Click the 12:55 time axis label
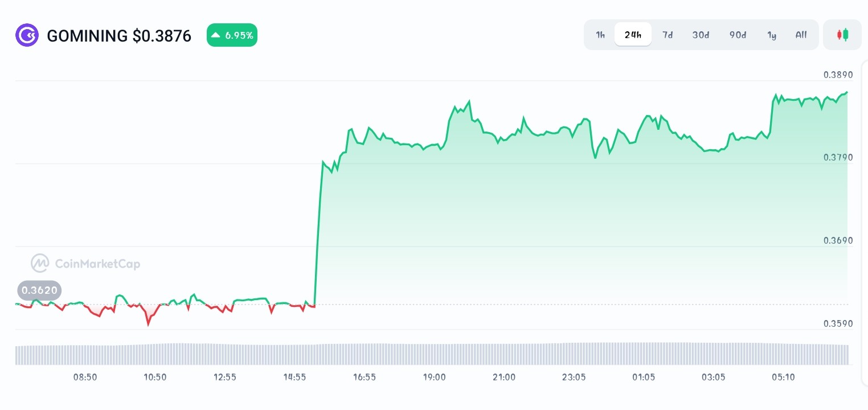868x410 pixels. (x=224, y=377)
